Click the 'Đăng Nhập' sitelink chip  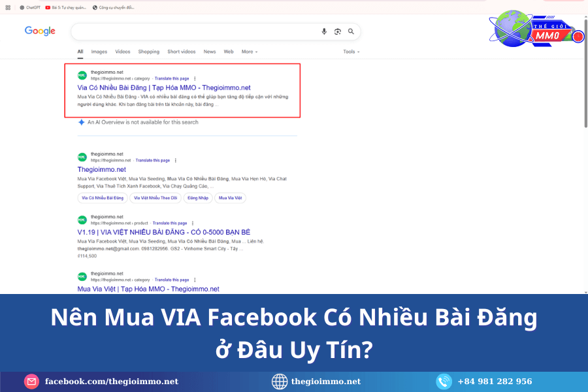197,197
